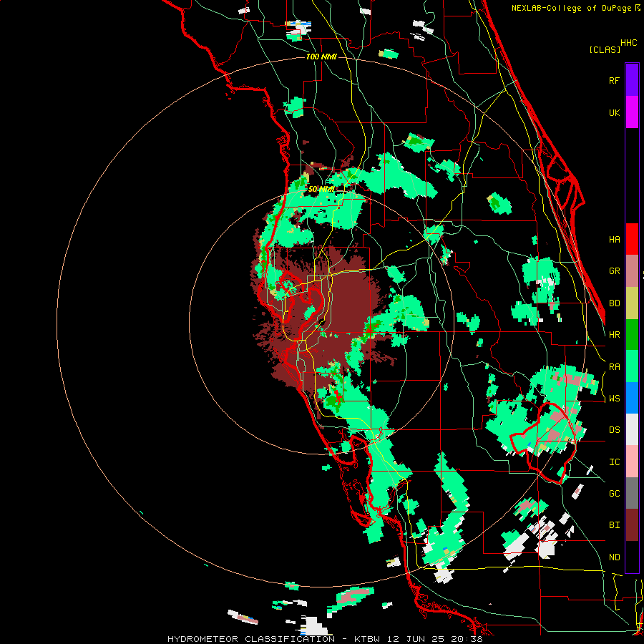Click the HYDROMETEOR CLASSIFICATION title text

pos(251,639)
